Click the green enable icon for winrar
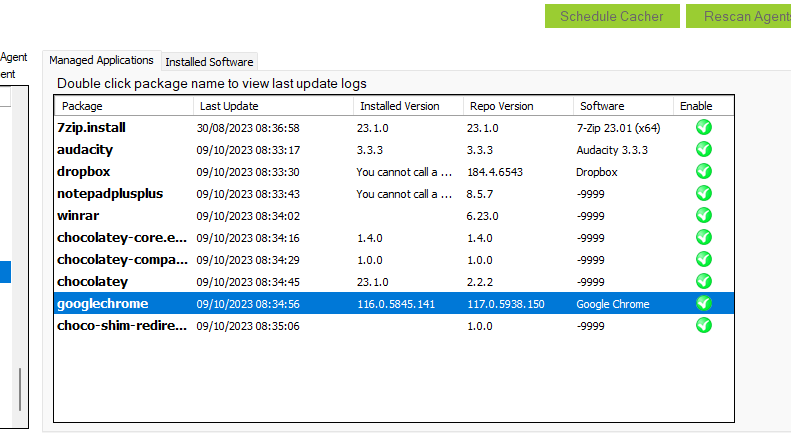This screenshot has width=791, height=436. tap(703, 216)
